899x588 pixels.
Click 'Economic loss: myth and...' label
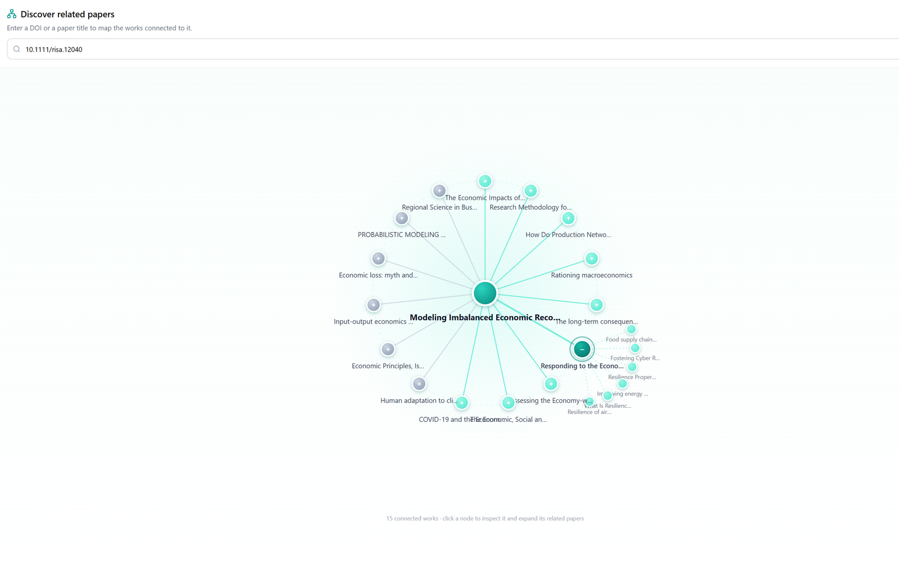point(378,275)
